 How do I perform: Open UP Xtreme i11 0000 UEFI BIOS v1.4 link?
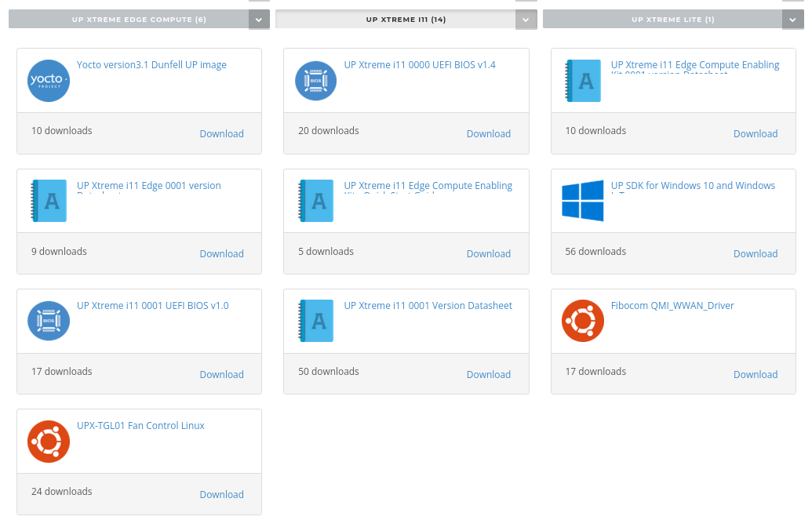(420, 65)
